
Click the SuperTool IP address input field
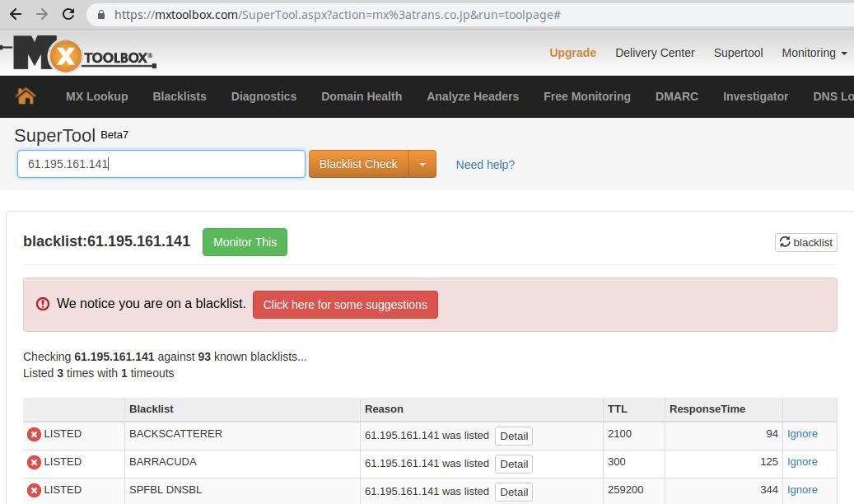(x=161, y=164)
